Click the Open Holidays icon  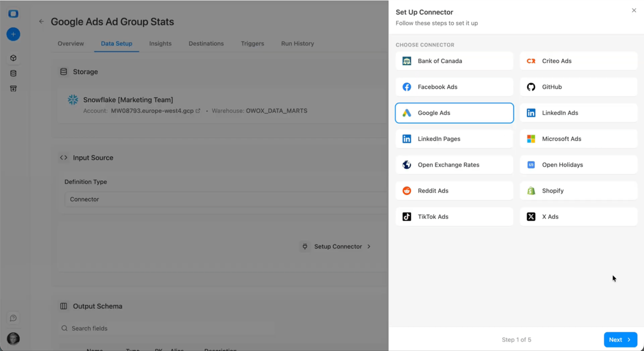coord(531,165)
